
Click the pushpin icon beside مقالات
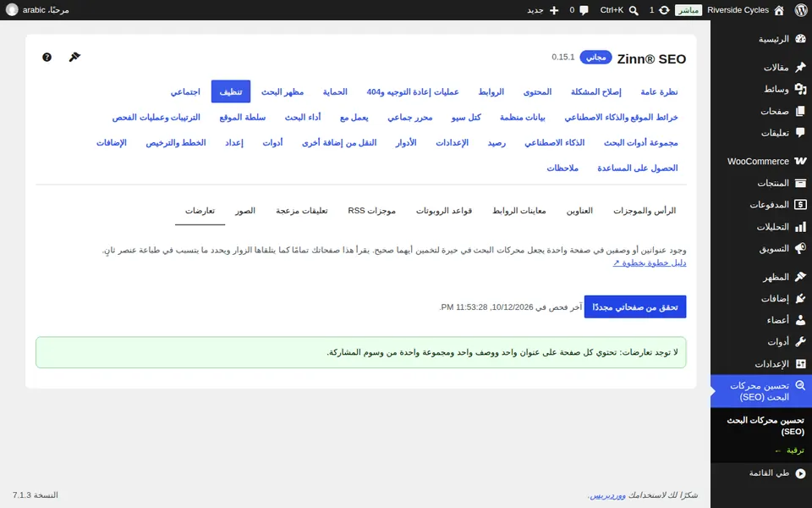coord(801,67)
